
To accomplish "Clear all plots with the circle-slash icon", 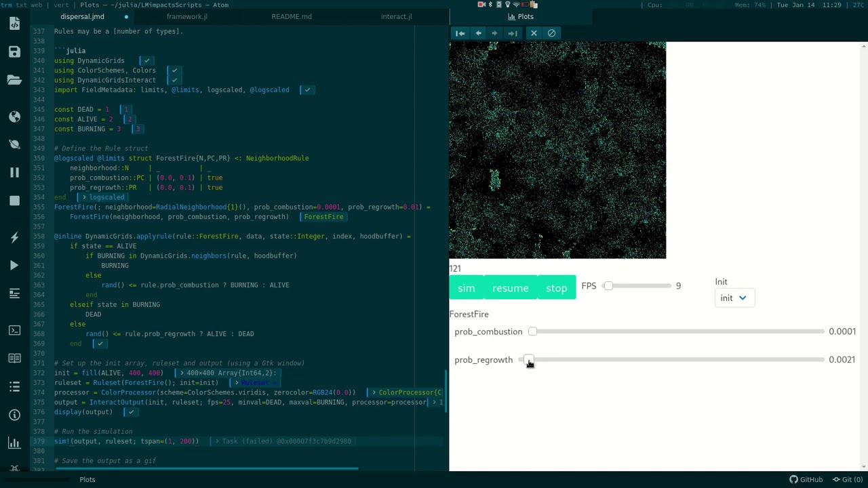I will [551, 33].
